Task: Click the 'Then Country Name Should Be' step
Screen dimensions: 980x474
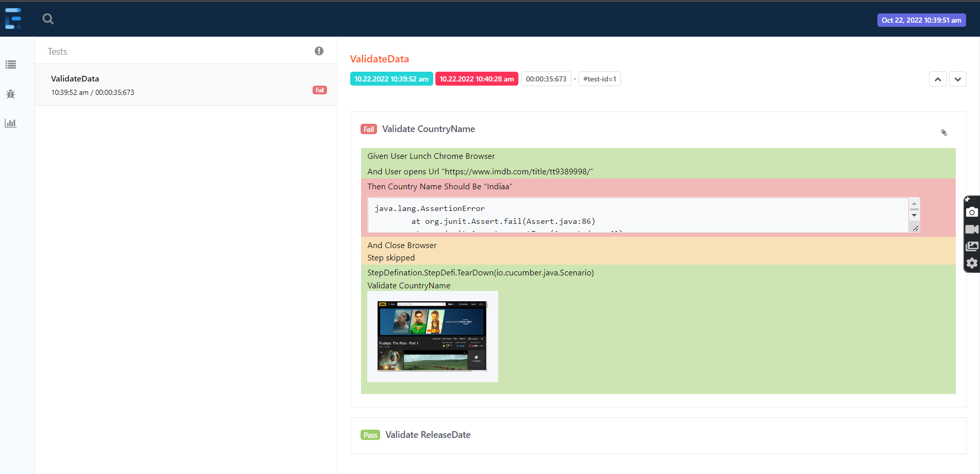Action: click(x=440, y=187)
